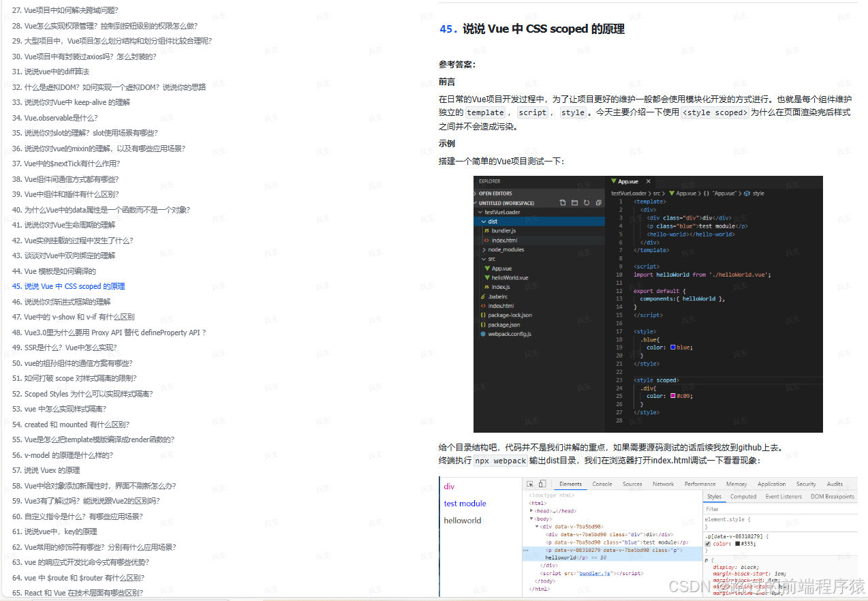
Task: Toggle the color property checkbox in Styles
Action: tap(708, 544)
